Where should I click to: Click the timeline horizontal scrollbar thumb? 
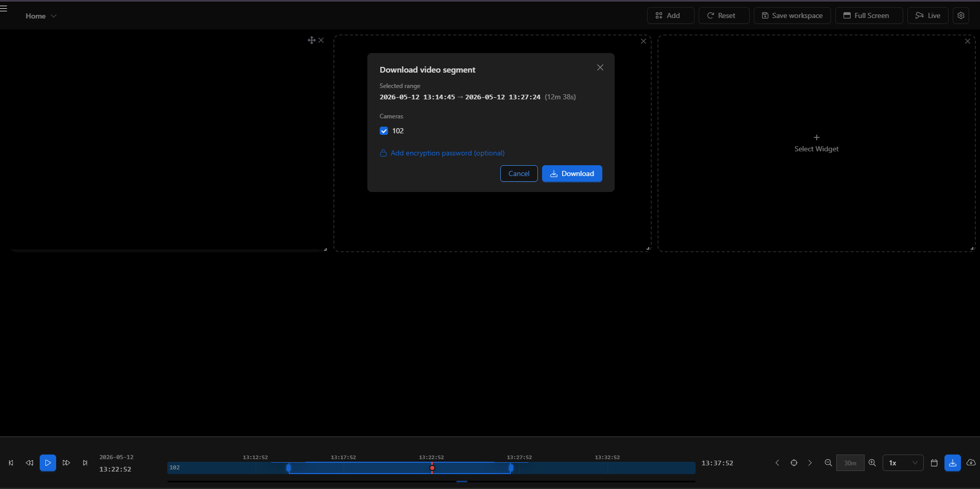point(462,481)
